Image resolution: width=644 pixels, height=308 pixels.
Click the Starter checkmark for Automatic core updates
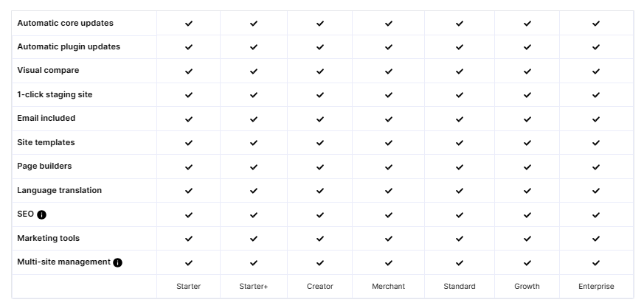[189, 24]
